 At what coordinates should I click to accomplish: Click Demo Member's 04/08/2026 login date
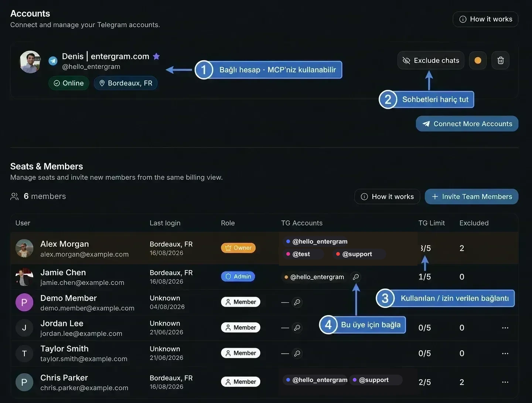(167, 307)
